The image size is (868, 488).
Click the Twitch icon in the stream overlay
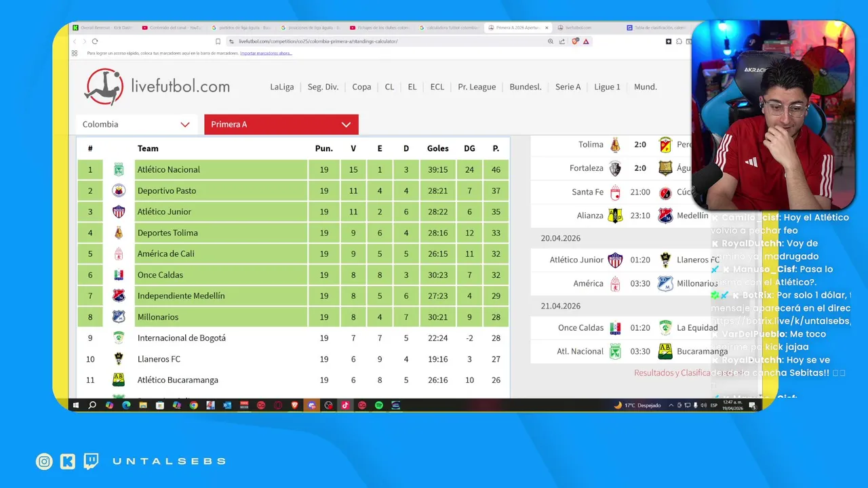tap(91, 462)
